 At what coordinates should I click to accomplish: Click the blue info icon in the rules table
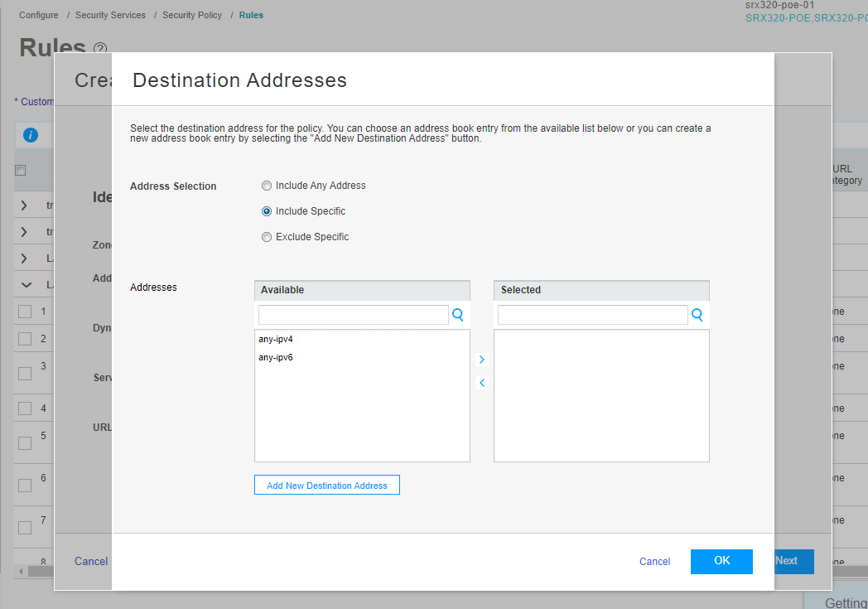(x=31, y=134)
